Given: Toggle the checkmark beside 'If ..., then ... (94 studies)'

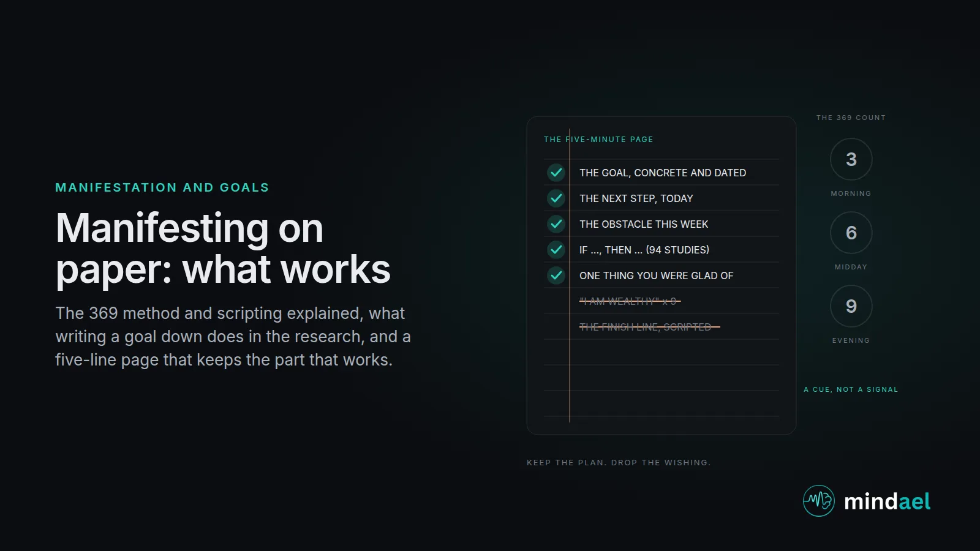Looking at the screenshot, I should point(556,250).
